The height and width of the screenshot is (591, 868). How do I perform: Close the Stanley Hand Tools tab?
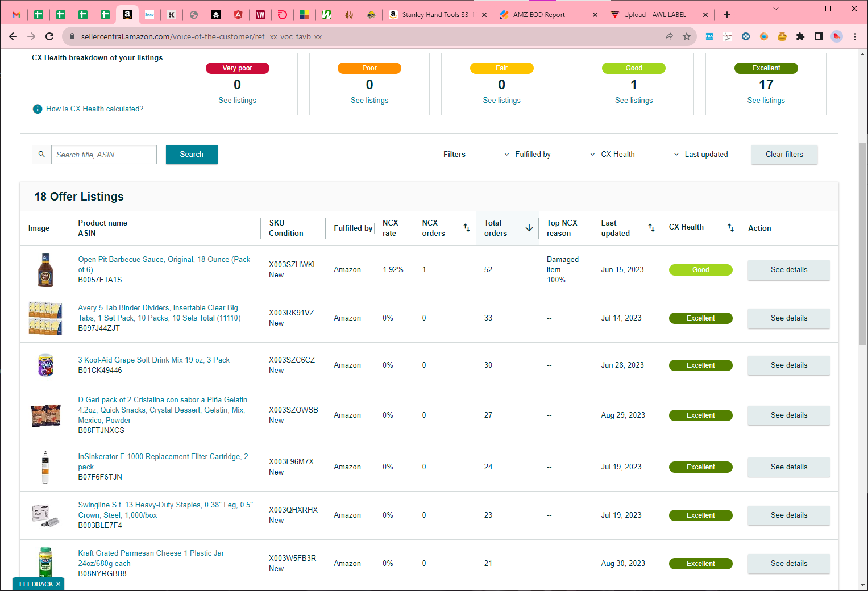coord(484,15)
